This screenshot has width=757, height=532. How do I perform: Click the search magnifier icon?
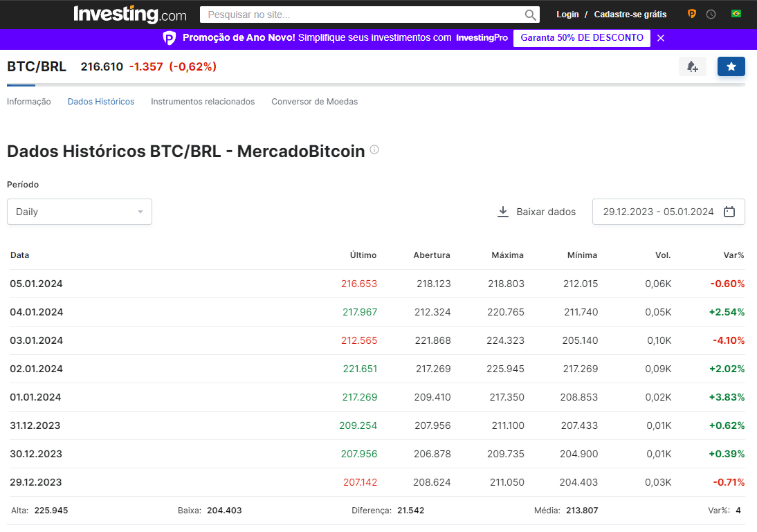coord(530,15)
